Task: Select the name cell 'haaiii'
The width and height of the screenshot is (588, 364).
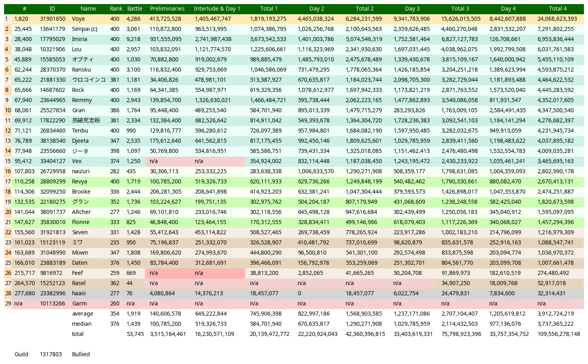Action: pos(79,293)
